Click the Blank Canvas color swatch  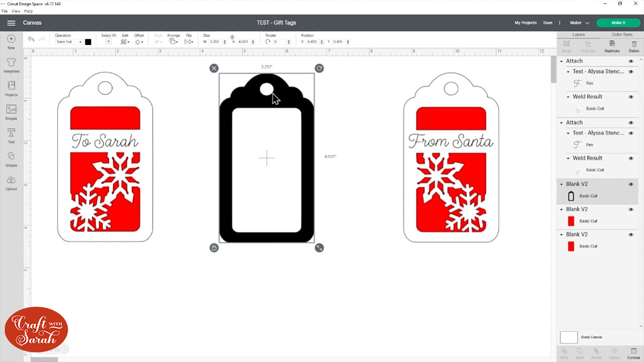click(x=569, y=337)
